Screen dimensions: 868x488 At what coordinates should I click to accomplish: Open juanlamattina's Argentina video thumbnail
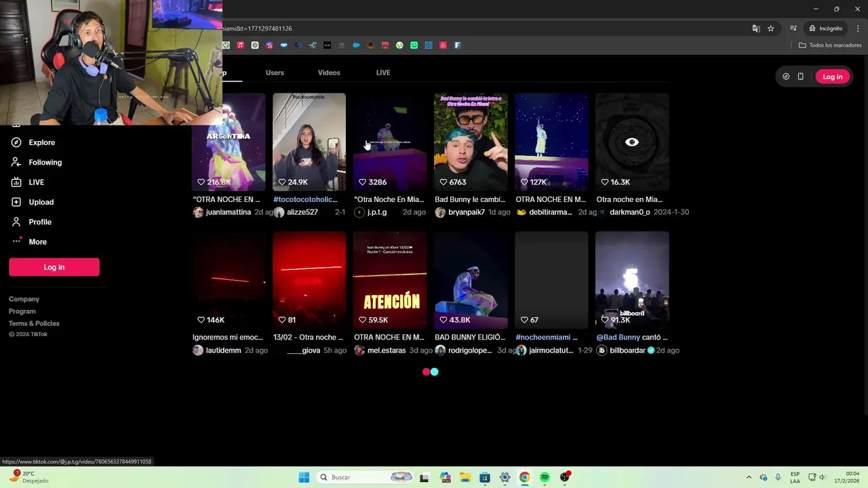[229, 142]
